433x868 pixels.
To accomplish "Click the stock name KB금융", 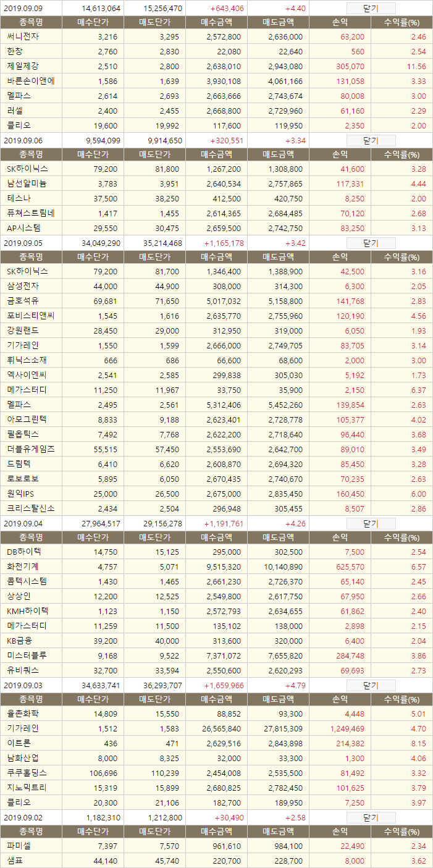I will click(x=19, y=641).
